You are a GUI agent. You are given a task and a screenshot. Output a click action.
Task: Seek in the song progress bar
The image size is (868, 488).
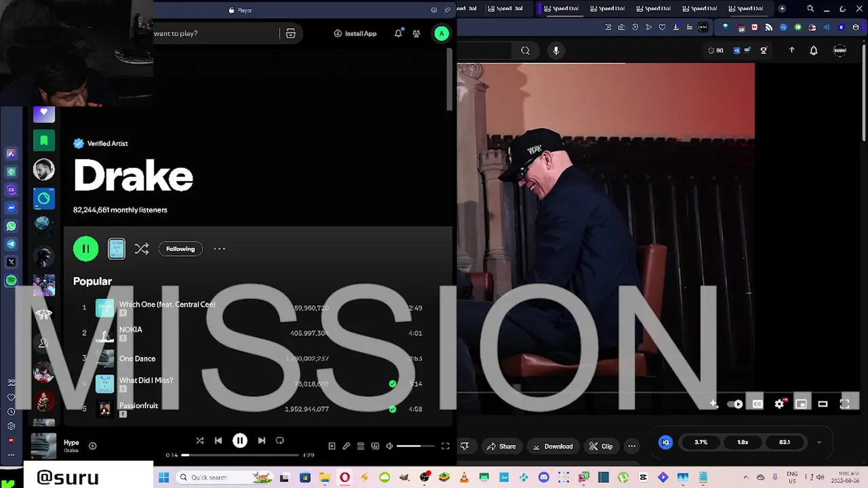(241, 455)
